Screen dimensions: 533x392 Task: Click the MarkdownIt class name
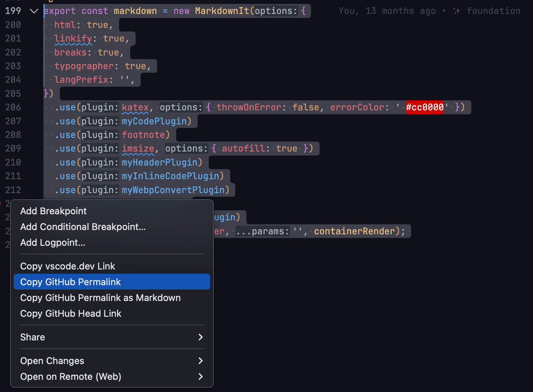click(222, 11)
